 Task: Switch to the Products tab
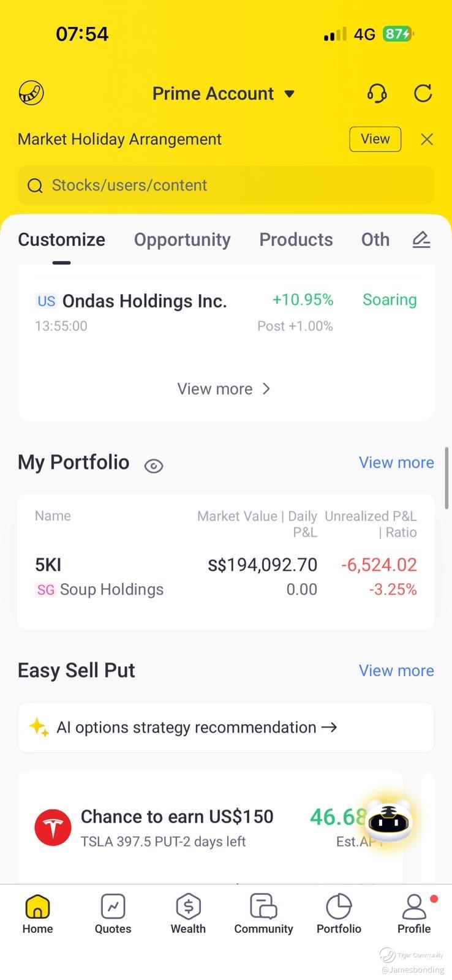[x=296, y=239]
